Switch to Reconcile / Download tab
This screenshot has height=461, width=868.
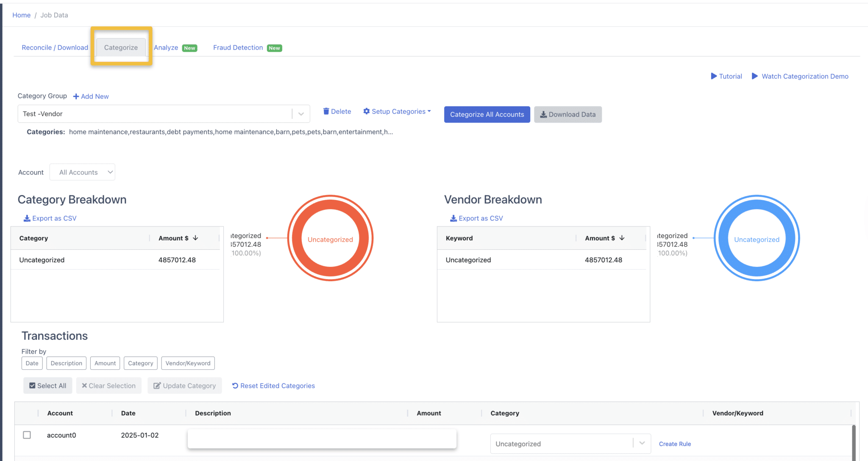tap(55, 47)
